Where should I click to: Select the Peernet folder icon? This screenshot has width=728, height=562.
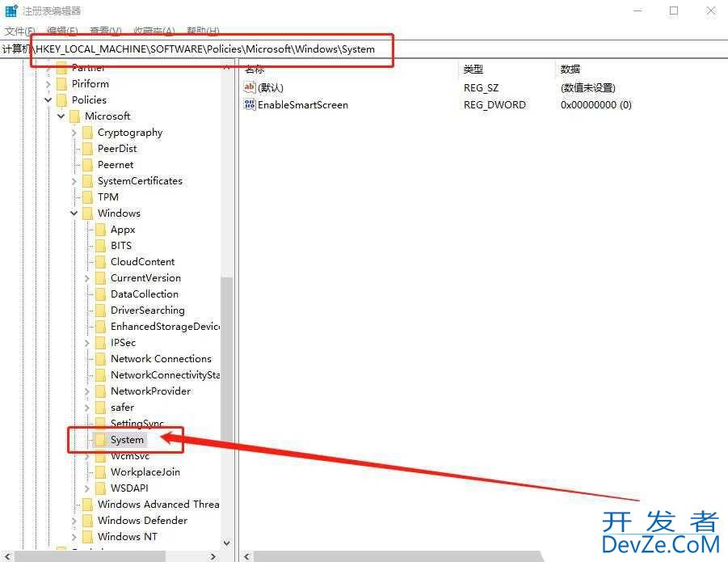88,165
